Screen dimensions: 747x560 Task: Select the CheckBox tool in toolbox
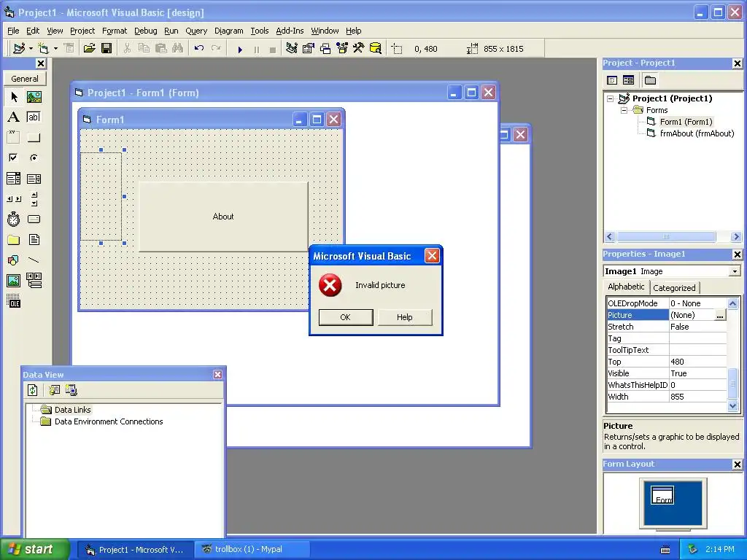pos(14,157)
